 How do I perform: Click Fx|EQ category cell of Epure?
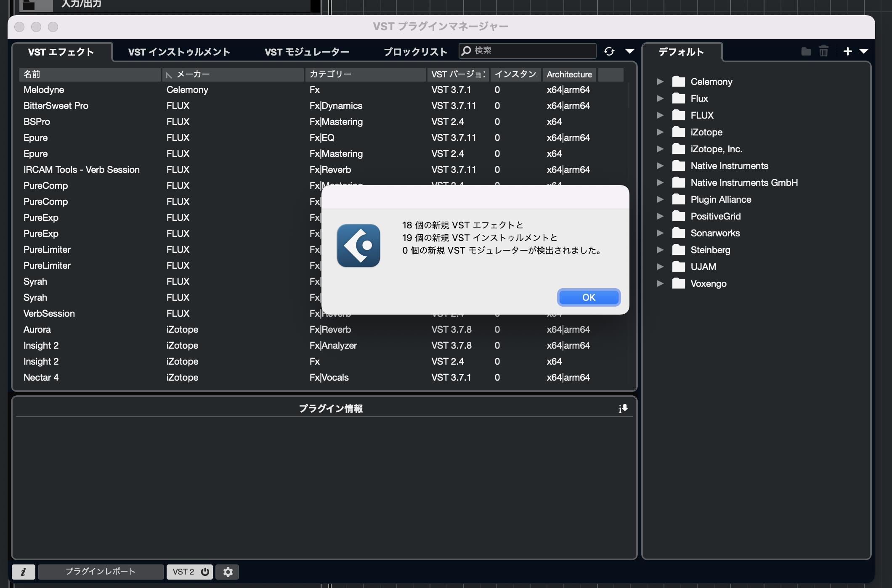[x=322, y=138]
